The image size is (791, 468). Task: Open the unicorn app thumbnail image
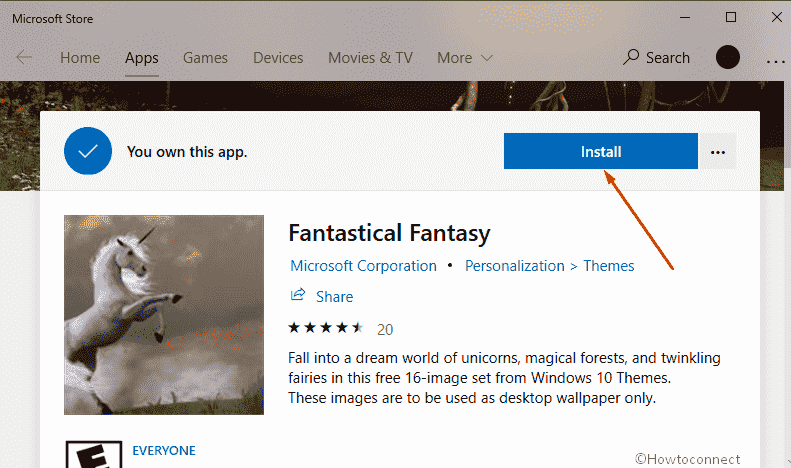click(x=164, y=315)
